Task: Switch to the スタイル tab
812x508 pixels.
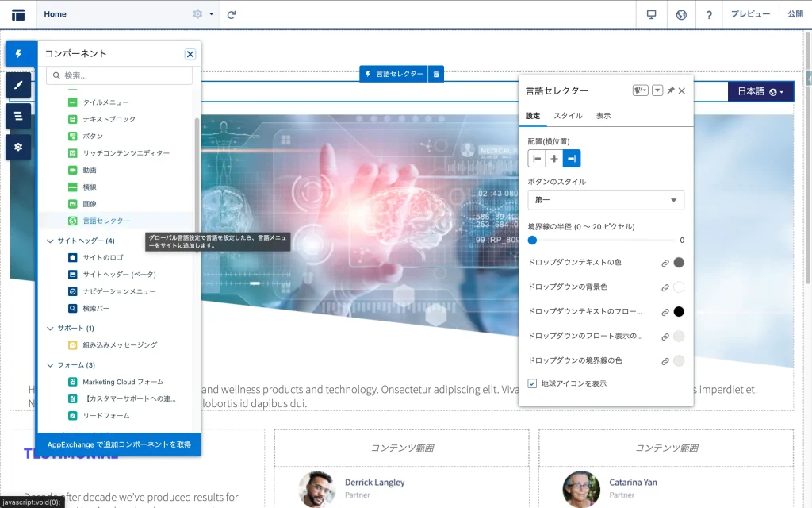Action: coord(568,116)
